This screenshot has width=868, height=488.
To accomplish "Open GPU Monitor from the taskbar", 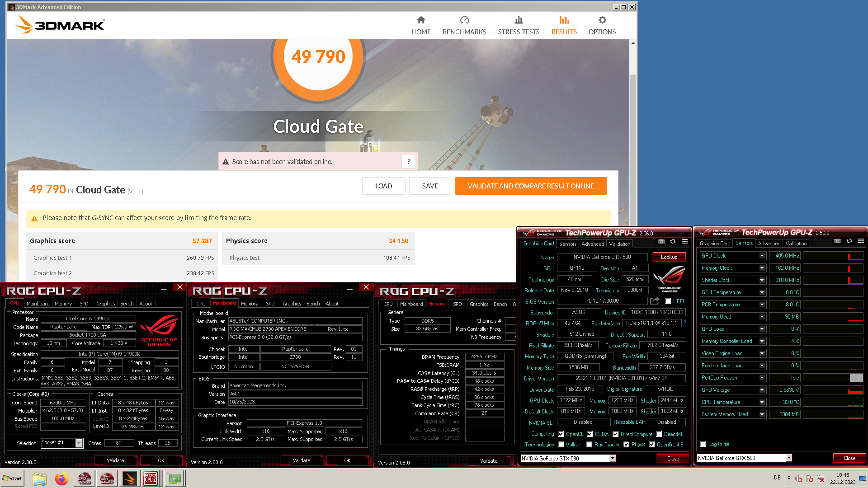I will (107, 479).
